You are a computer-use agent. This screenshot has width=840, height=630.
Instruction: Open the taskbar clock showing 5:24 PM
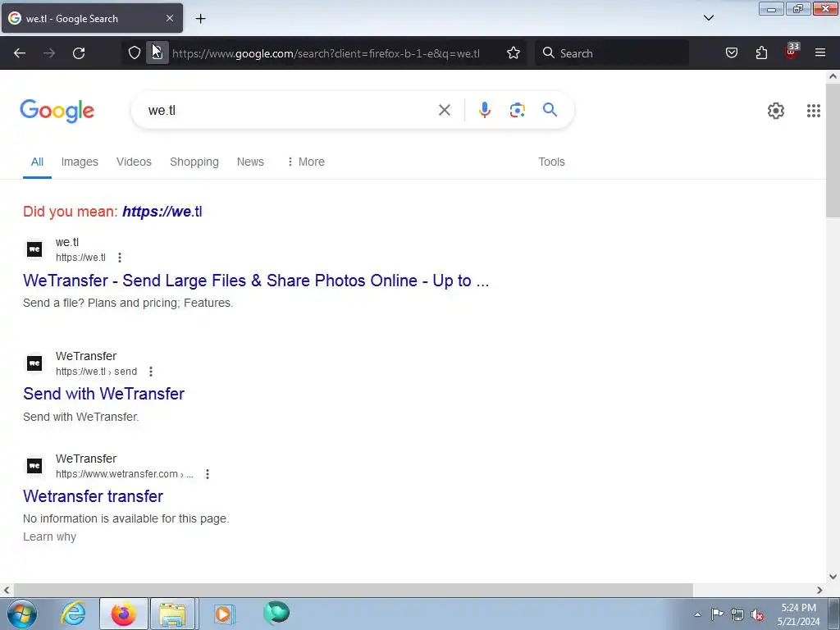click(798, 614)
